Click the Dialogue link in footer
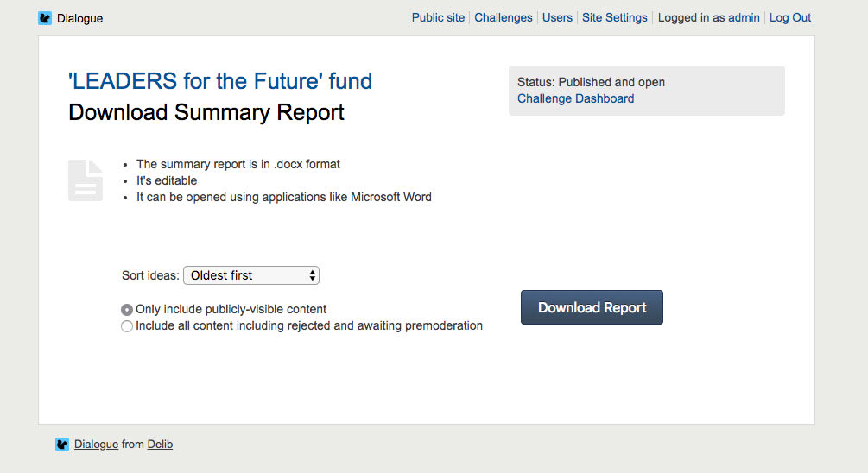Screen dimensions: 868x473 (97, 445)
